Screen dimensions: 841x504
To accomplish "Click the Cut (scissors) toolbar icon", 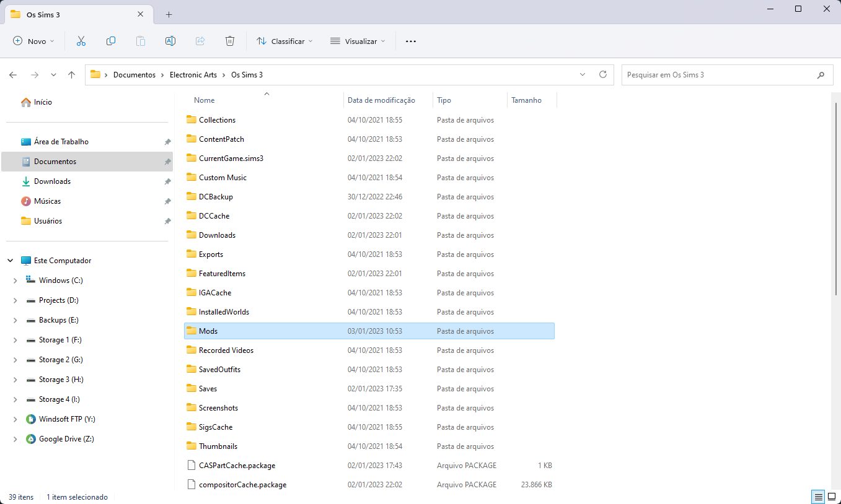I will (81, 41).
